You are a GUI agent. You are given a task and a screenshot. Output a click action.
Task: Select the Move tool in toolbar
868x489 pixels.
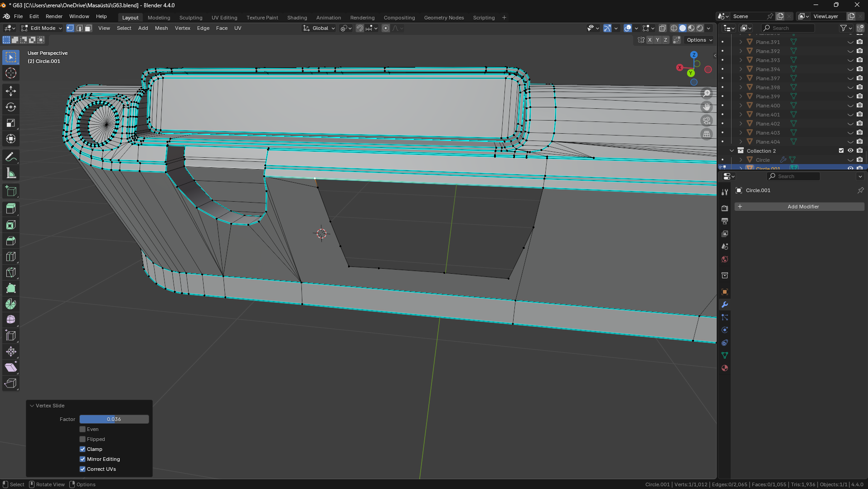(11, 91)
